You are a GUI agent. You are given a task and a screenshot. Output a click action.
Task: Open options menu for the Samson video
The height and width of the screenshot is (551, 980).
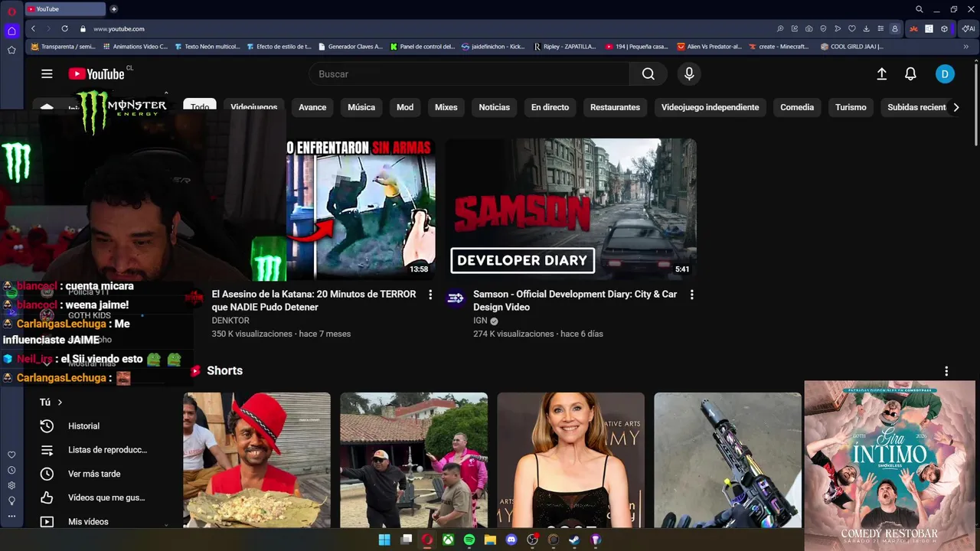pyautogui.click(x=692, y=295)
